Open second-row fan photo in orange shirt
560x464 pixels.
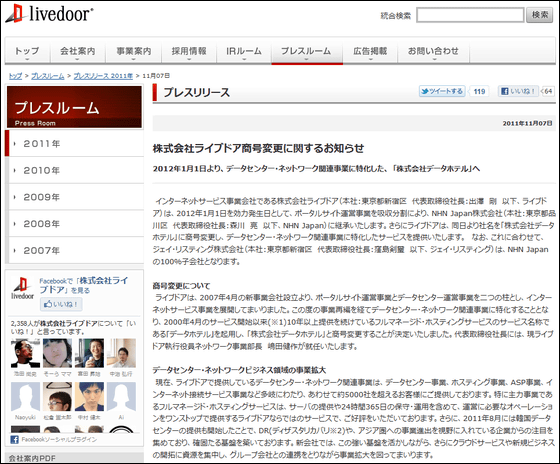click(x=89, y=396)
